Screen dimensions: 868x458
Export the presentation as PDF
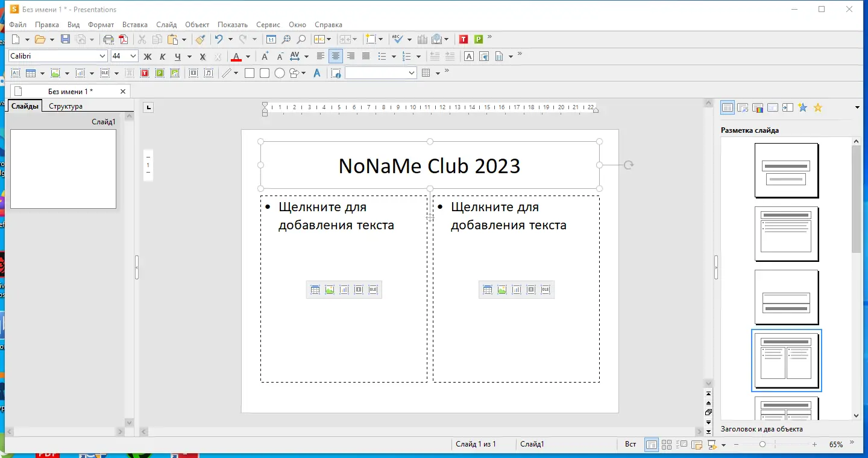click(124, 39)
